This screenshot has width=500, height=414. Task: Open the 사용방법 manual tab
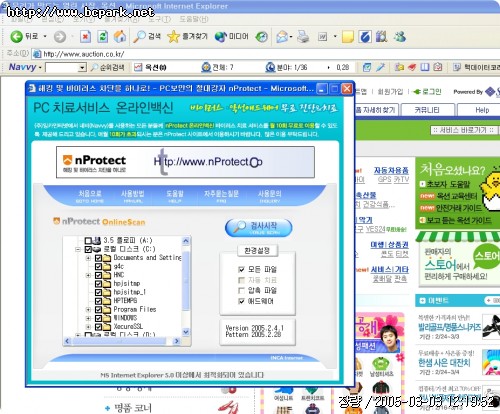pos(132,196)
